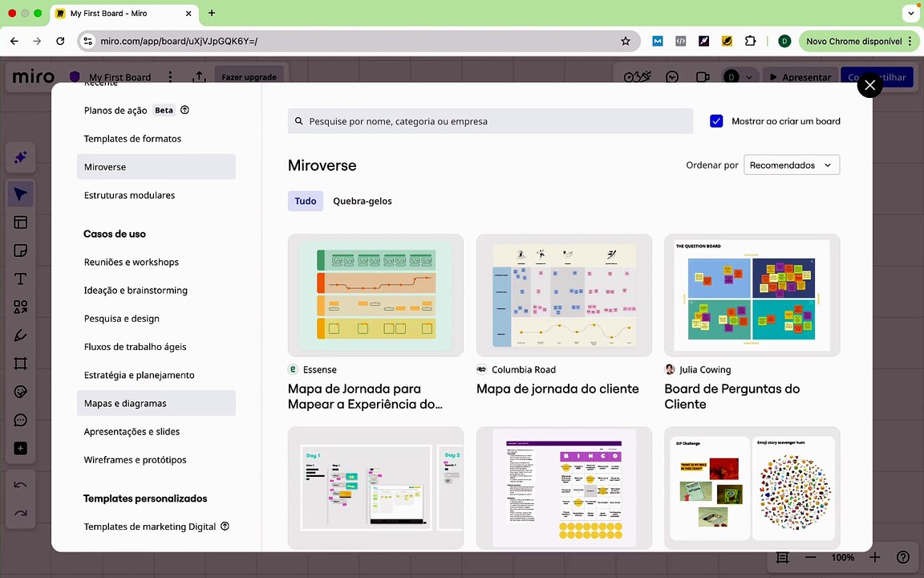Screen dimensions: 924x578
Task: Select the Quebra-gelos filter tab
Action: [363, 201]
